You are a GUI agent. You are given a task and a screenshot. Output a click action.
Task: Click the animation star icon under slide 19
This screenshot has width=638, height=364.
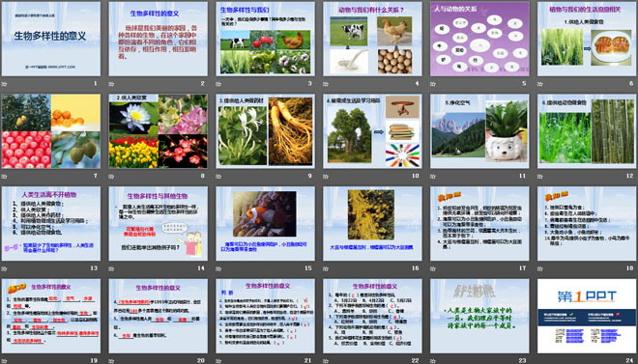point(5,361)
